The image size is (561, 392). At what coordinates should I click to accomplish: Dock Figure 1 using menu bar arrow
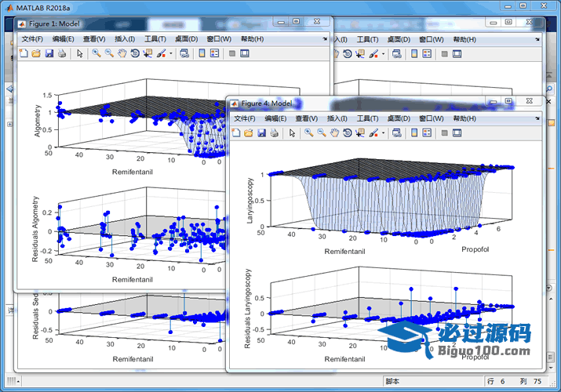click(x=325, y=39)
